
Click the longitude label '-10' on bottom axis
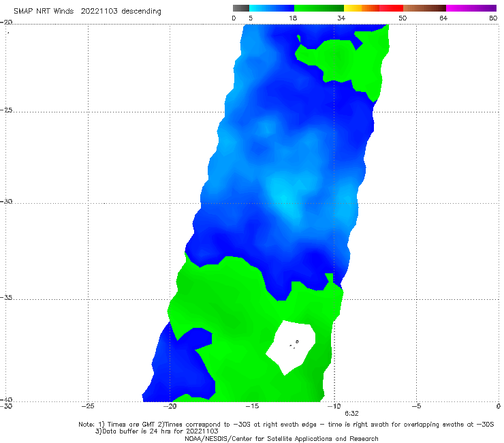click(x=334, y=406)
